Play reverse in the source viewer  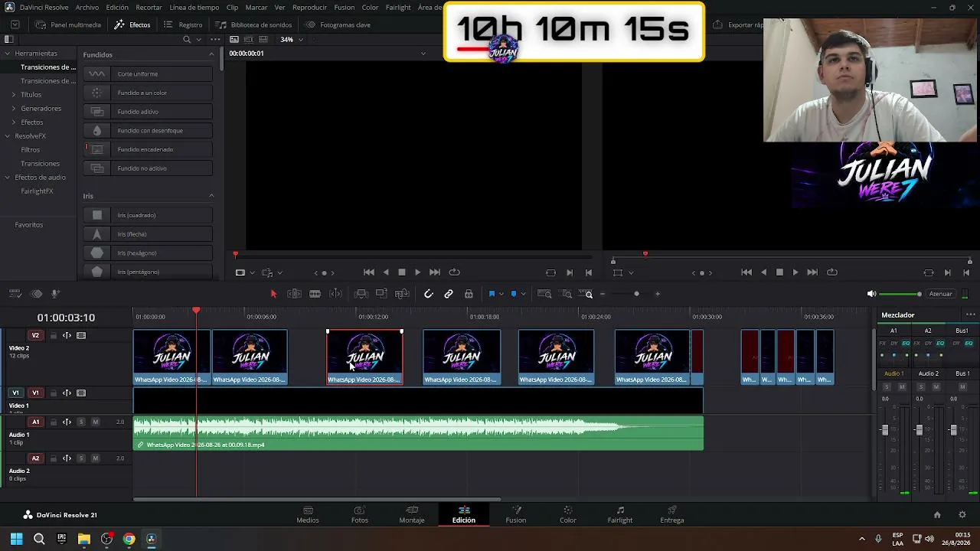coord(385,272)
